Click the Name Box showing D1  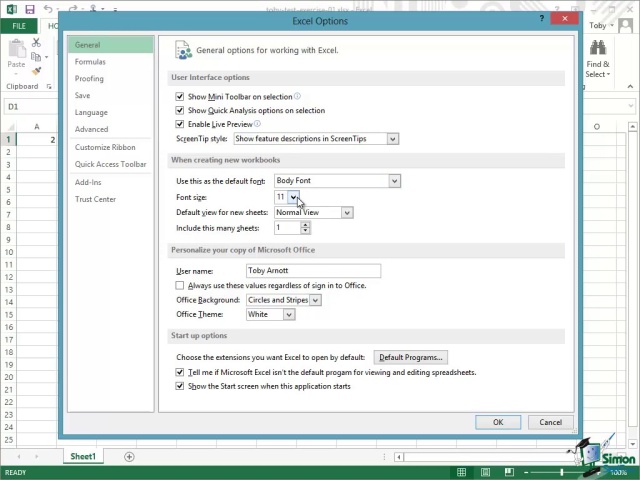tap(31, 107)
